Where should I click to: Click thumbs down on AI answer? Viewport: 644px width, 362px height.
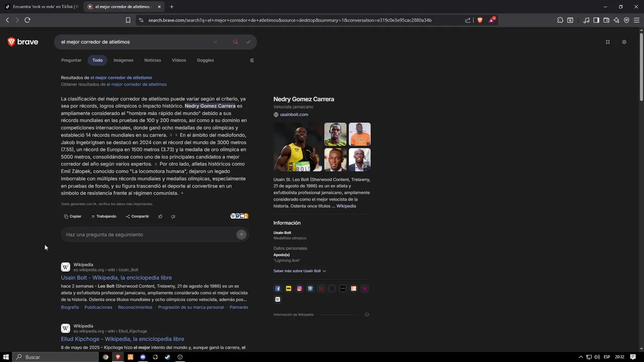coord(173,216)
